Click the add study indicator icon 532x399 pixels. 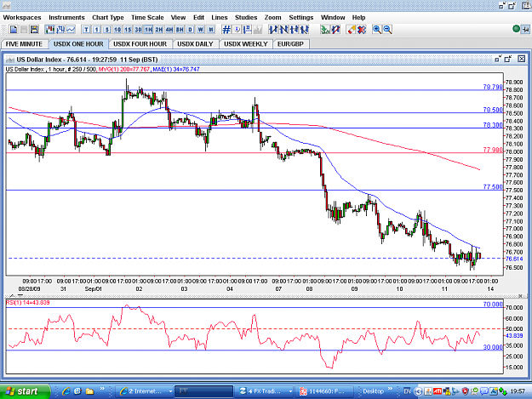pyautogui.click(x=325, y=30)
